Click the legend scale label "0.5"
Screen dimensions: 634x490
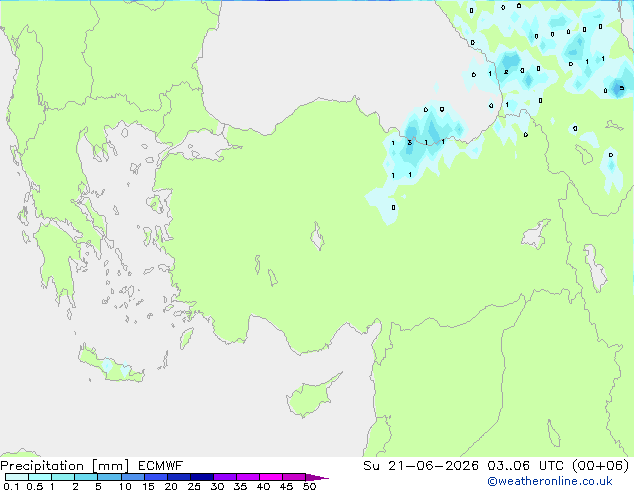(35, 486)
